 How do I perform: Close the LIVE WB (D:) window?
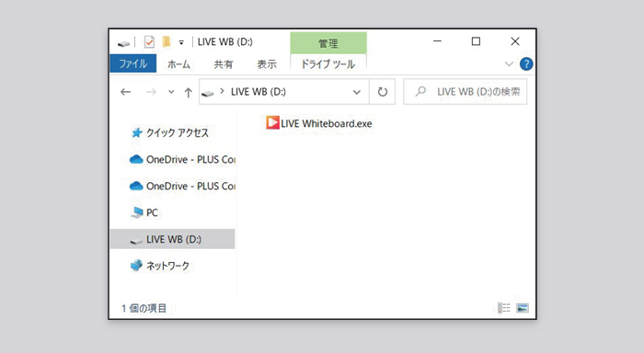(515, 41)
